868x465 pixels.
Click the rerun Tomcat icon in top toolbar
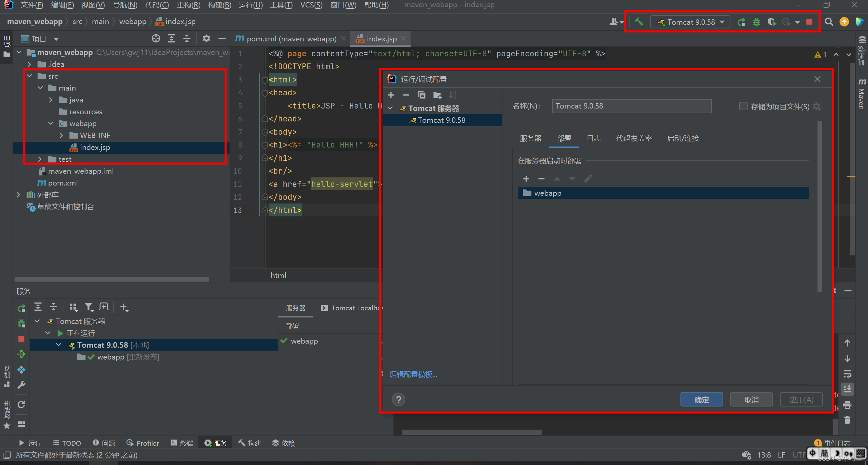pos(741,22)
